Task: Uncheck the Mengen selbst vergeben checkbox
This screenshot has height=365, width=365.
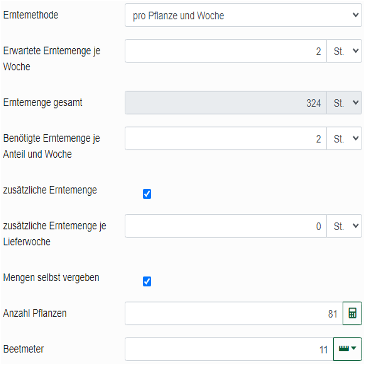Action: pos(147,281)
